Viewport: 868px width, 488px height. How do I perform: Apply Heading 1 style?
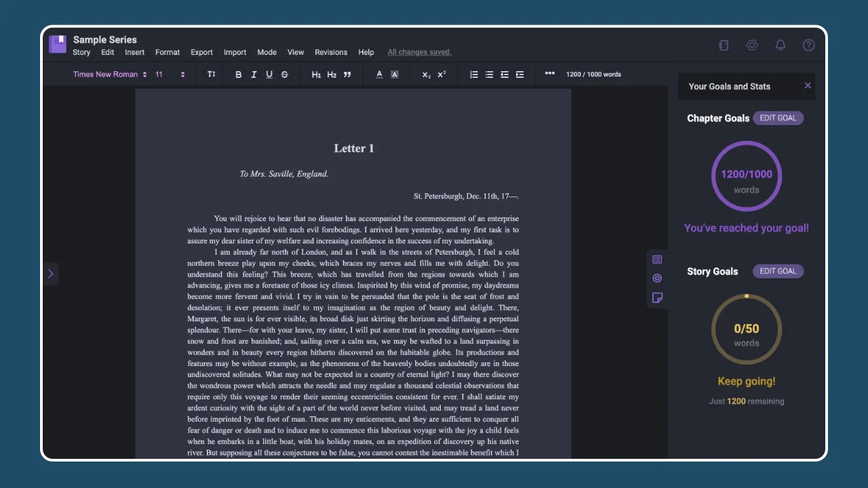point(316,75)
